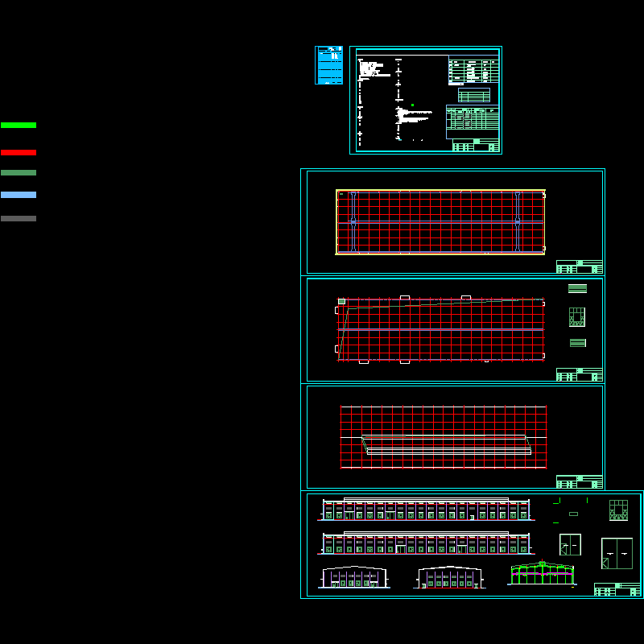Click the second long elevation drawing
This screenshot has width=644, height=644.
click(426, 543)
